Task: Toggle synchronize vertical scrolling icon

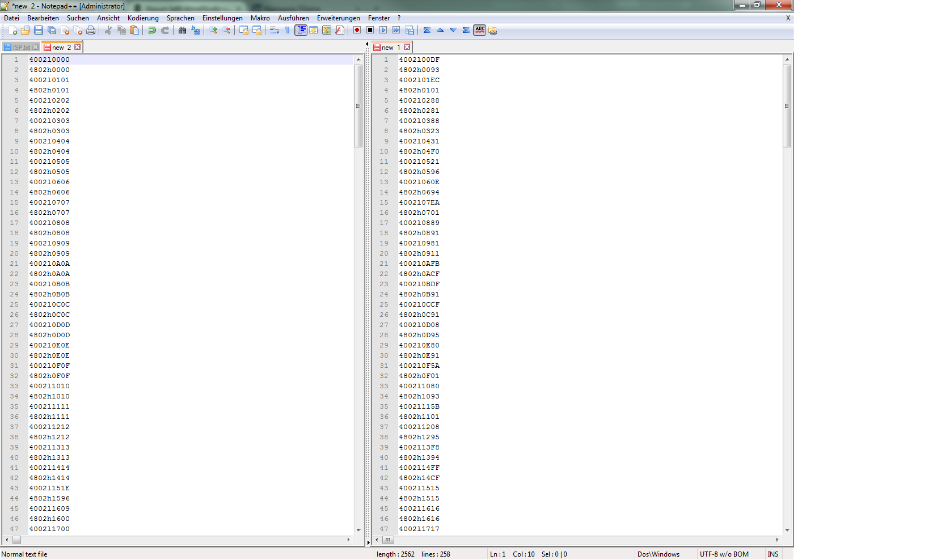Action: pos(244,30)
